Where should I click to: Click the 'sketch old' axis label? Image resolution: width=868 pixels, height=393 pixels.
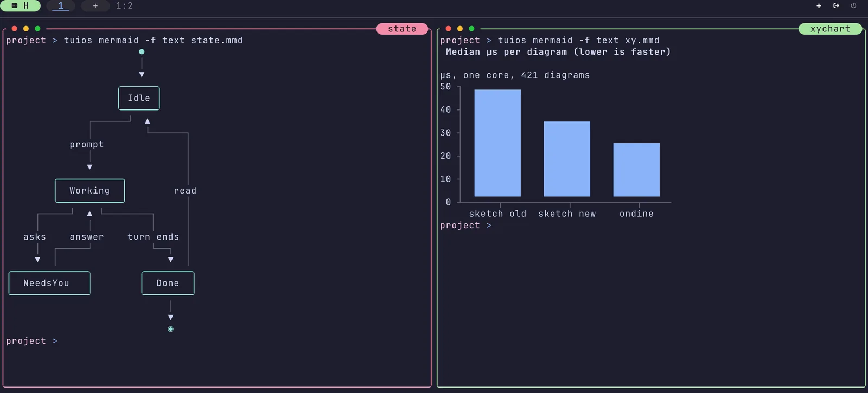[x=497, y=214]
